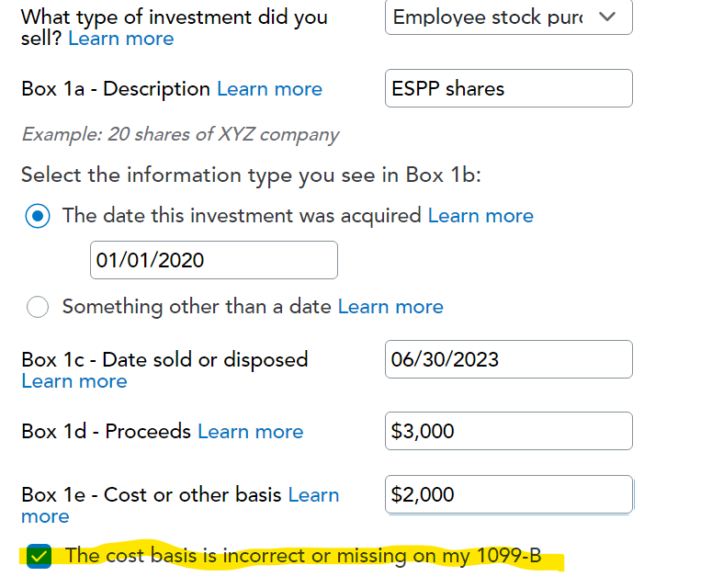712x588 pixels.
Task: Click Learn more beside Box 1a Description
Action: pos(269,89)
